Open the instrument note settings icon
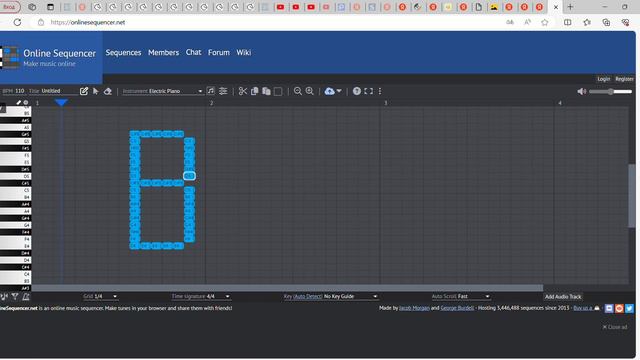The image size is (640, 360). pos(211,91)
